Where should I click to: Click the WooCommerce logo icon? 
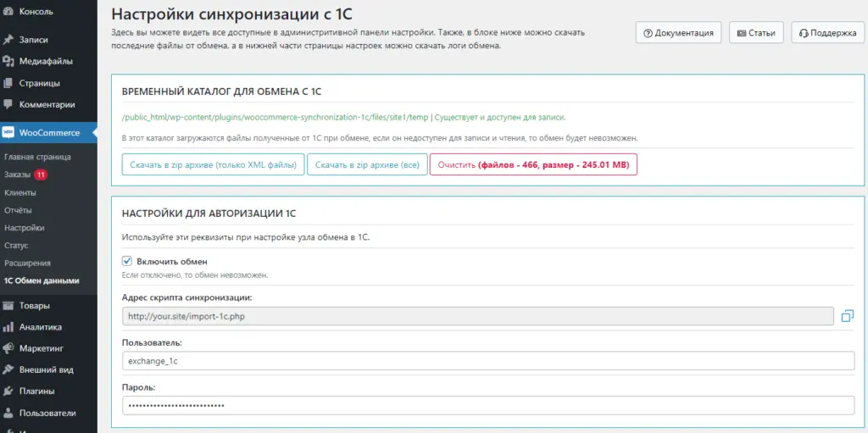[8, 133]
